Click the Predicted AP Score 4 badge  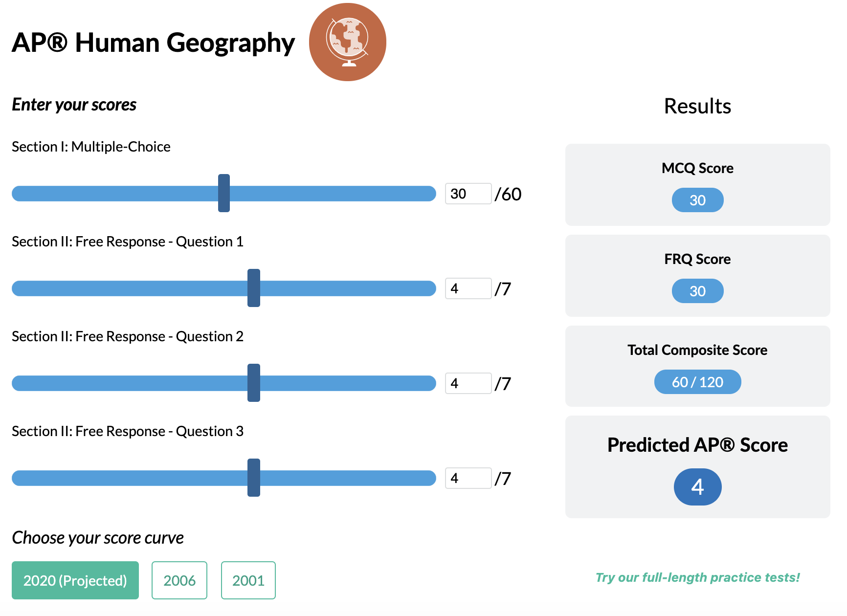(698, 487)
